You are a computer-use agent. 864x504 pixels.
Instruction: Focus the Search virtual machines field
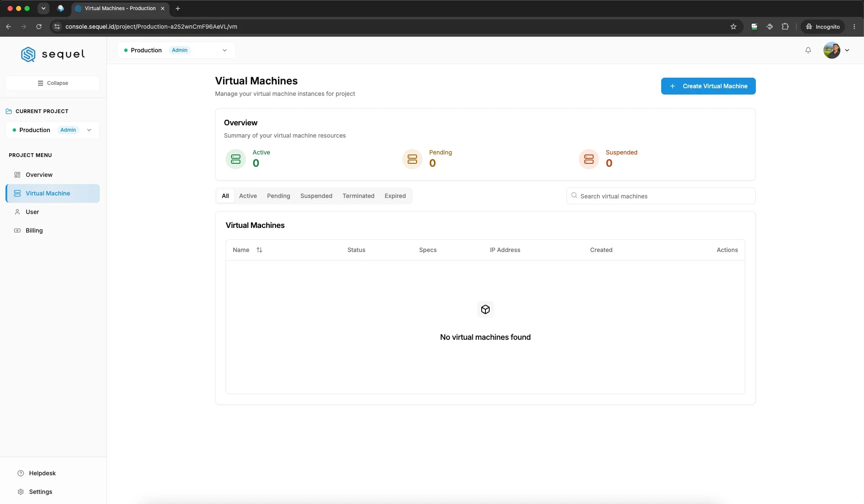pyautogui.click(x=661, y=196)
